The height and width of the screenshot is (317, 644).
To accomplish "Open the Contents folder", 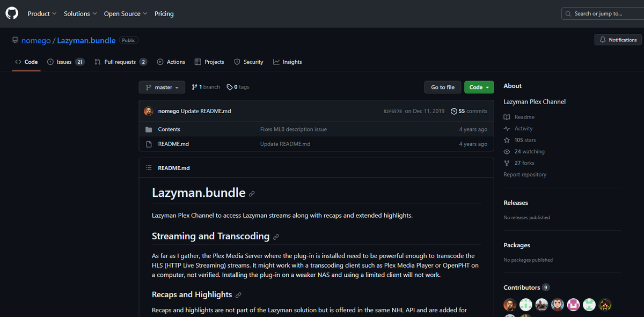I will click(x=169, y=129).
